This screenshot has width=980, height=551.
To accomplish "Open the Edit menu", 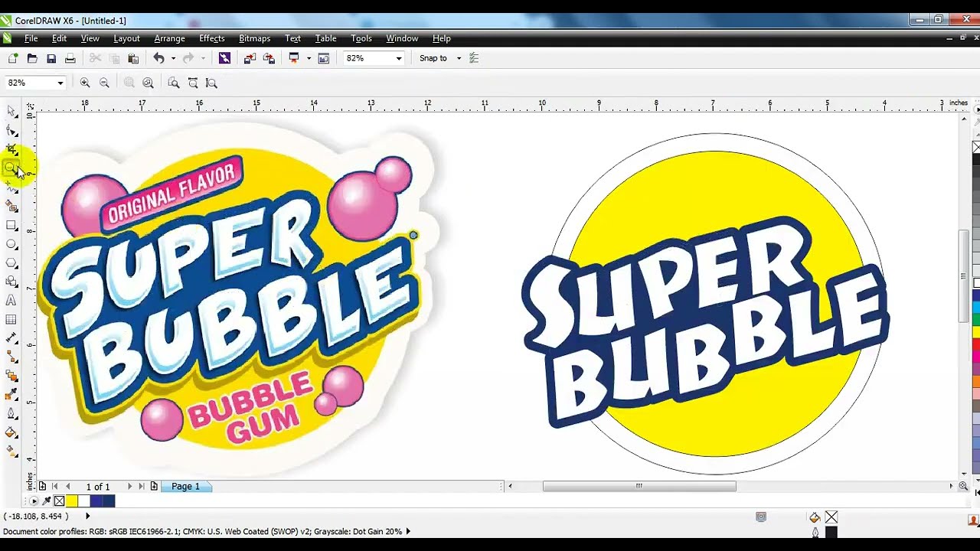I will [x=59, y=38].
